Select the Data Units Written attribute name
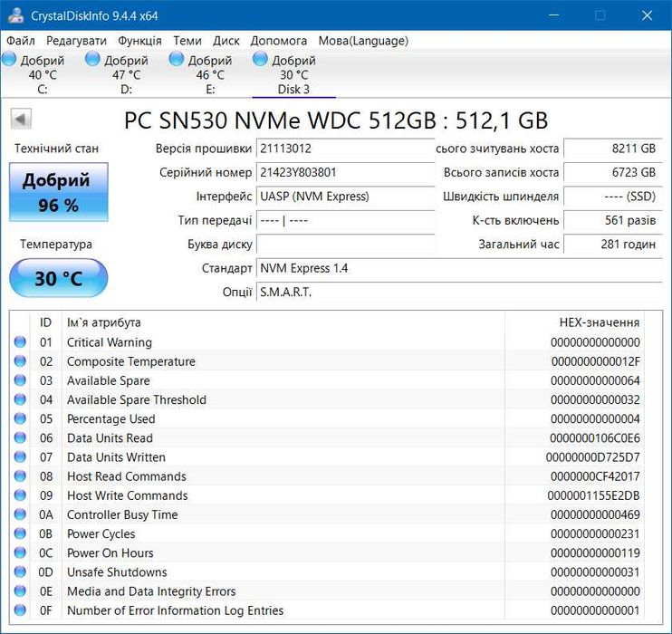672x634 pixels. 116,457
